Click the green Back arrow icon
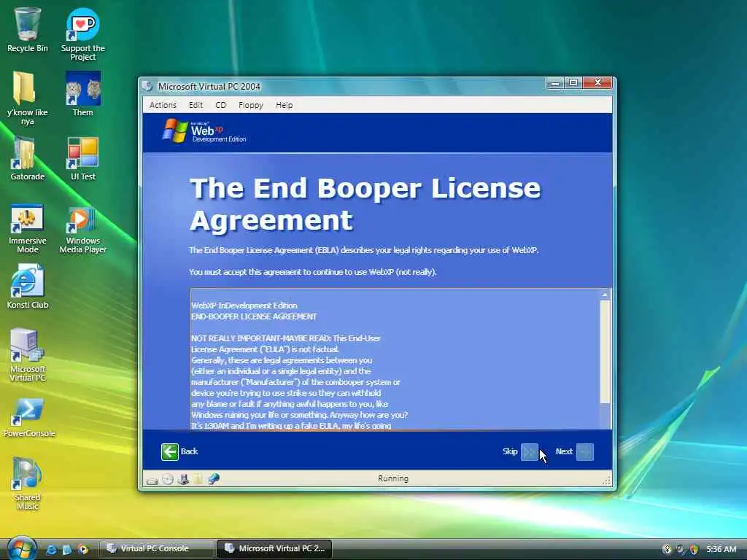The height and width of the screenshot is (560, 747). (x=169, y=451)
